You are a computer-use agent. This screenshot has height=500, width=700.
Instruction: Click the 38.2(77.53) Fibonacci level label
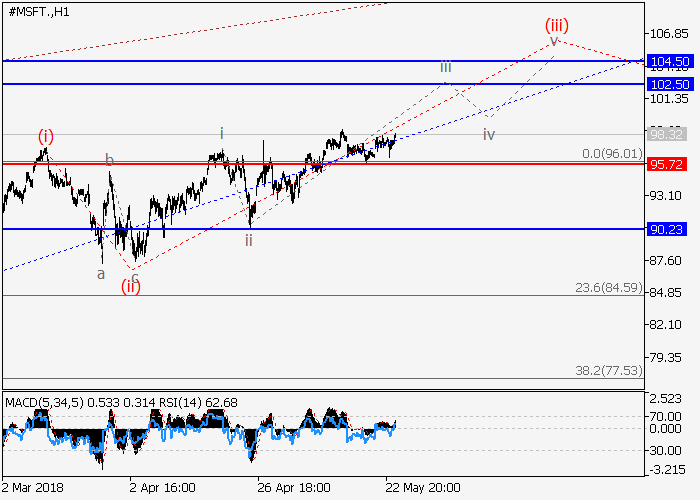(x=610, y=369)
